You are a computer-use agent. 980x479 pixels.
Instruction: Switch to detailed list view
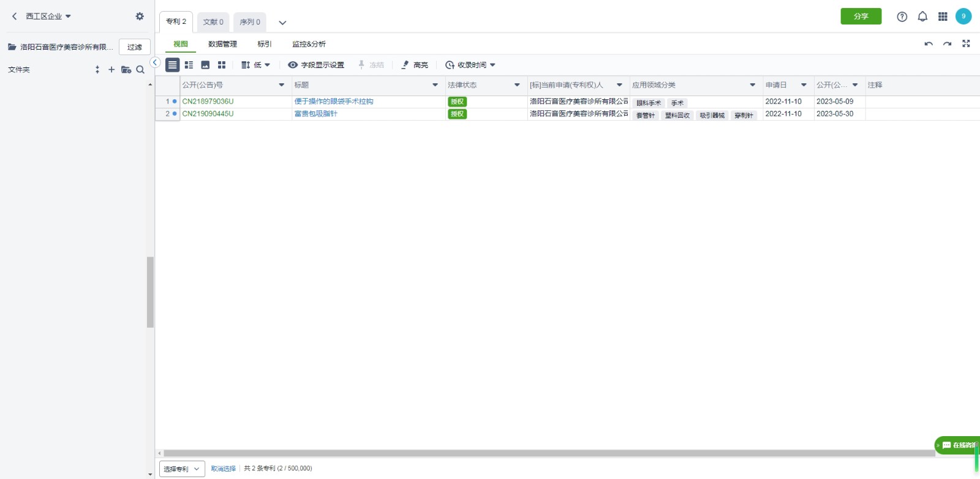[x=189, y=65]
